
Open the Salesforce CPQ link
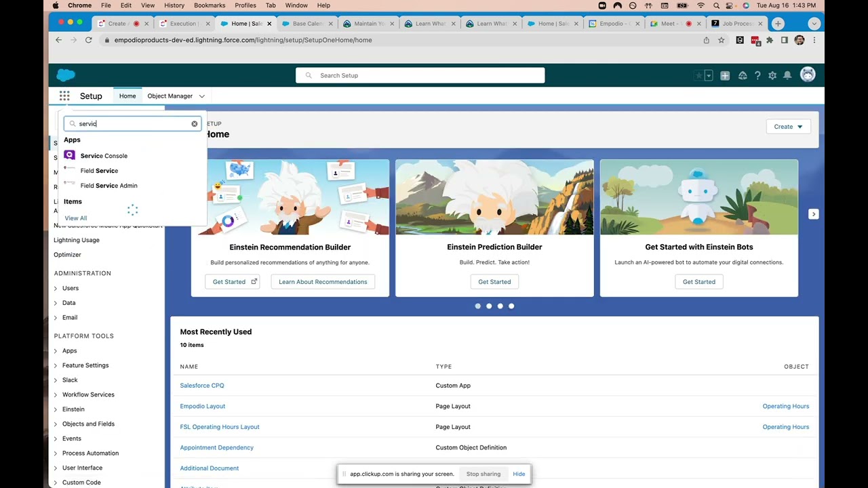(x=202, y=386)
